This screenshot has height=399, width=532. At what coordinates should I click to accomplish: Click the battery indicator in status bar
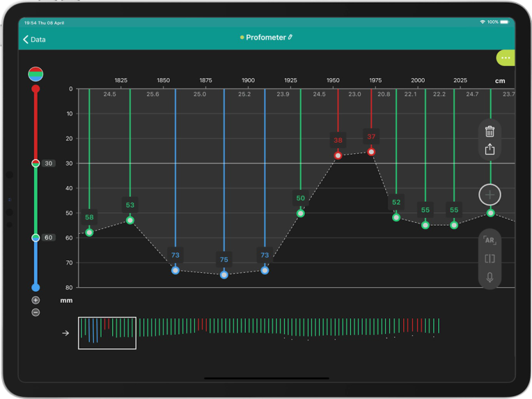tap(505, 22)
